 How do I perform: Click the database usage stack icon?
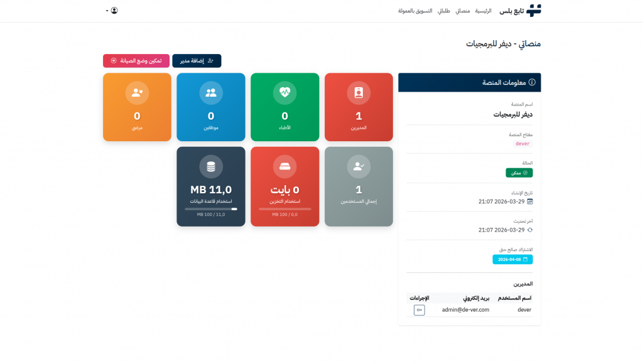tap(211, 166)
